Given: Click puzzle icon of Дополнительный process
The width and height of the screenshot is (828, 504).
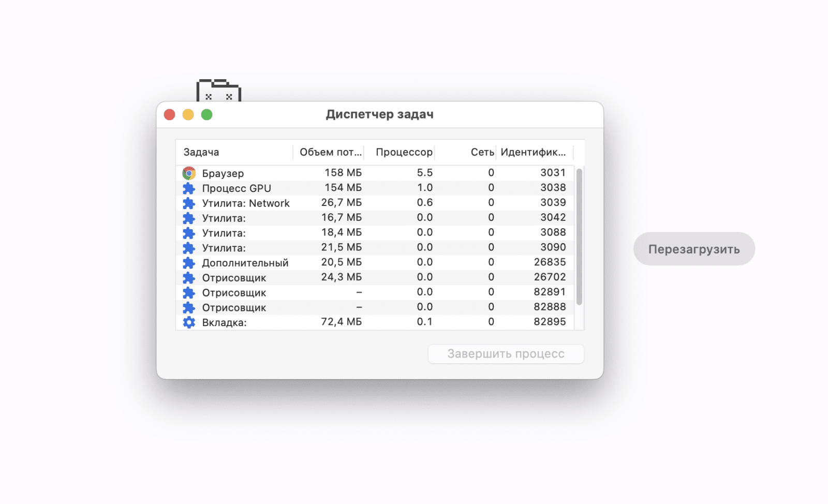Looking at the screenshot, I should click(189, 263).
